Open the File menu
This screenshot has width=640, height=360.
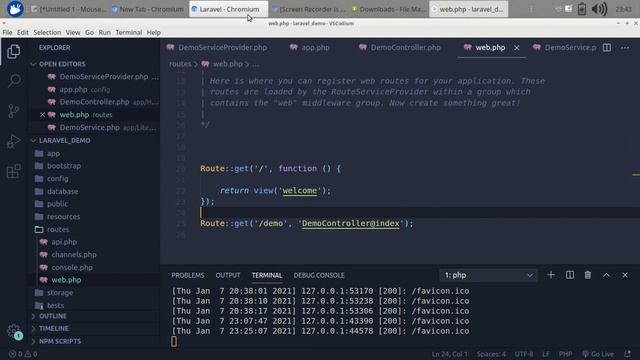click(x=7, y=32)
